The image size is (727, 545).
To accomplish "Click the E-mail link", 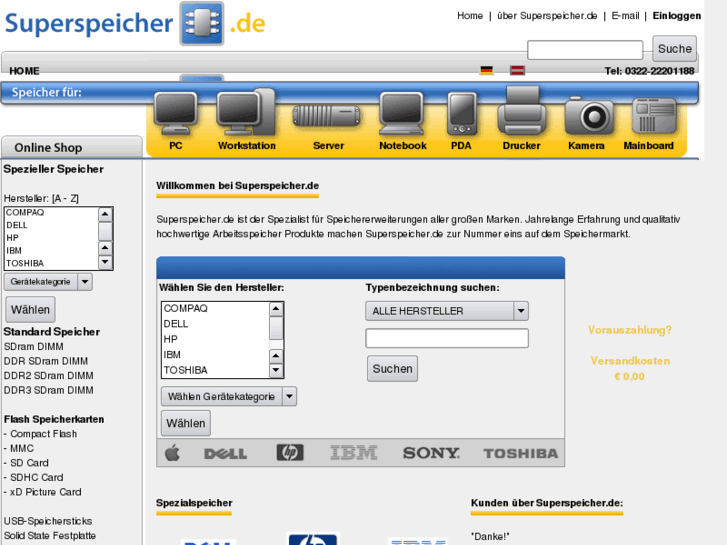I will (625, 16).
